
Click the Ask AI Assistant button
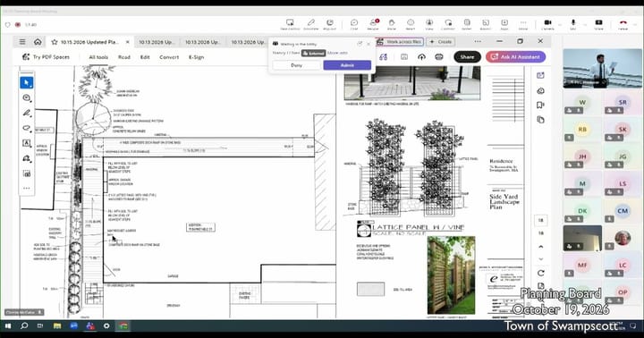click(516, 57)
